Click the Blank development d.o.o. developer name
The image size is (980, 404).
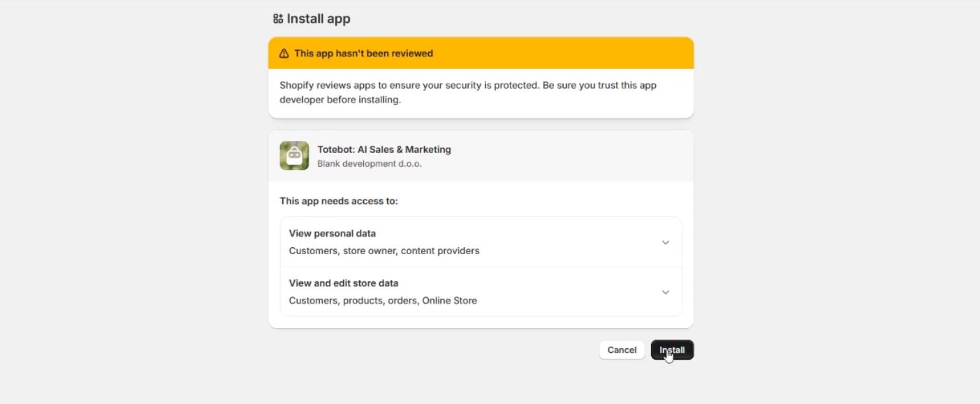tap(370, 164)
